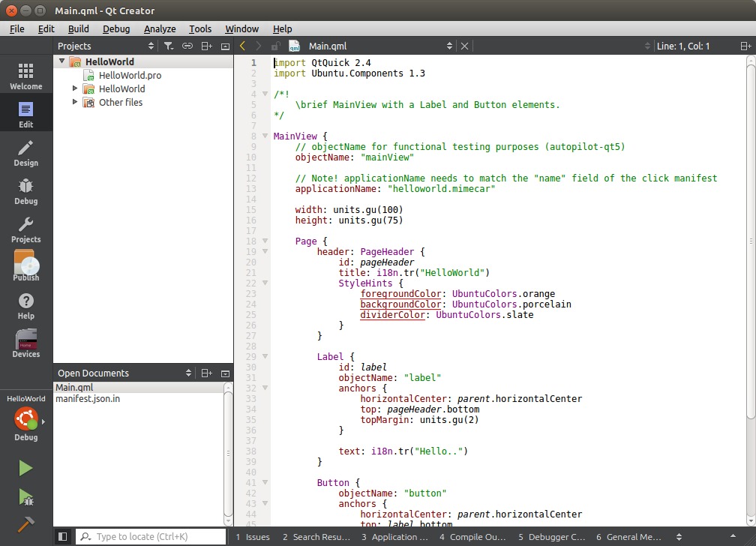Viewport: 756px width, 546px height.
Task: Open the Analyze menu
Action: click(160, 29)
